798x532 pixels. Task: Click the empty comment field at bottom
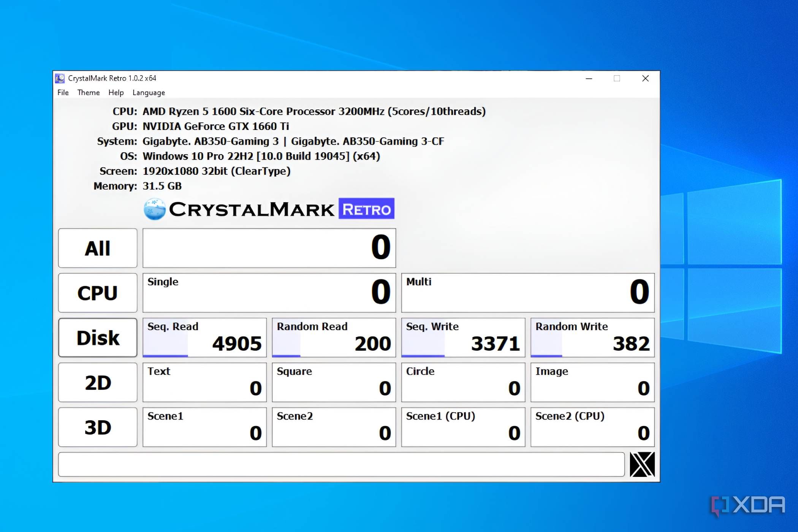(x=341, y=464)
